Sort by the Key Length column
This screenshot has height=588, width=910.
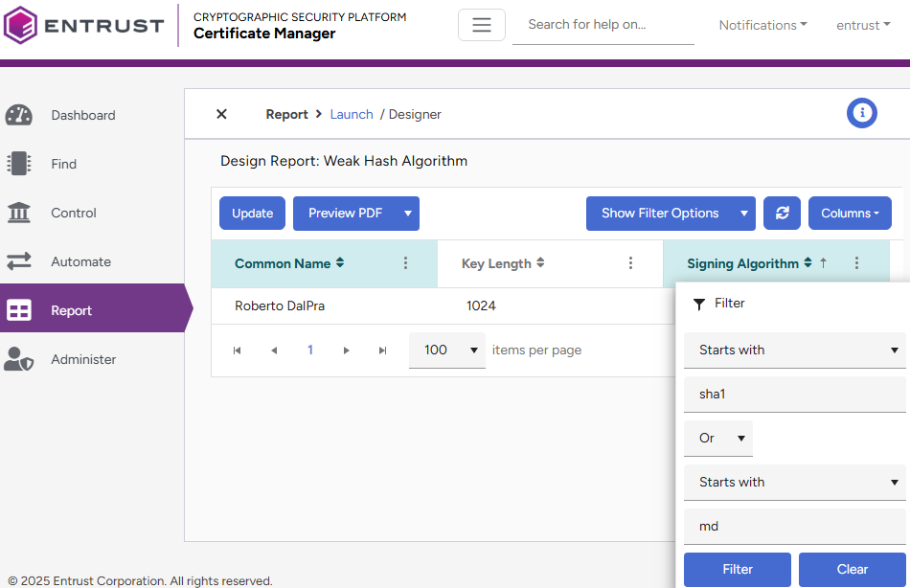502,263
